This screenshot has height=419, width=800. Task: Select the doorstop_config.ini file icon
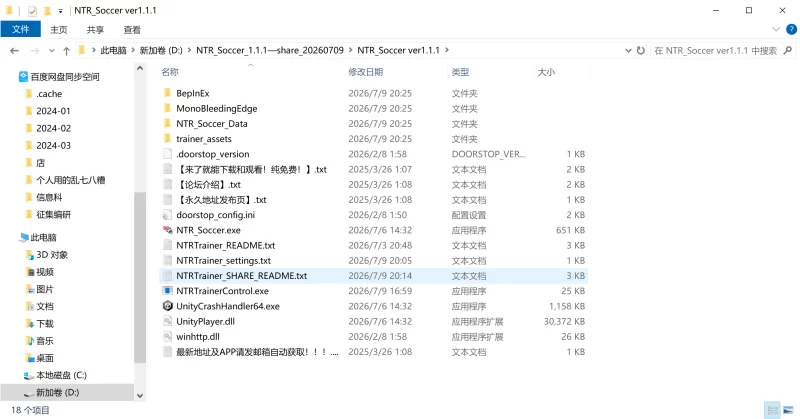pyautogui.click(x=167, y=215)
